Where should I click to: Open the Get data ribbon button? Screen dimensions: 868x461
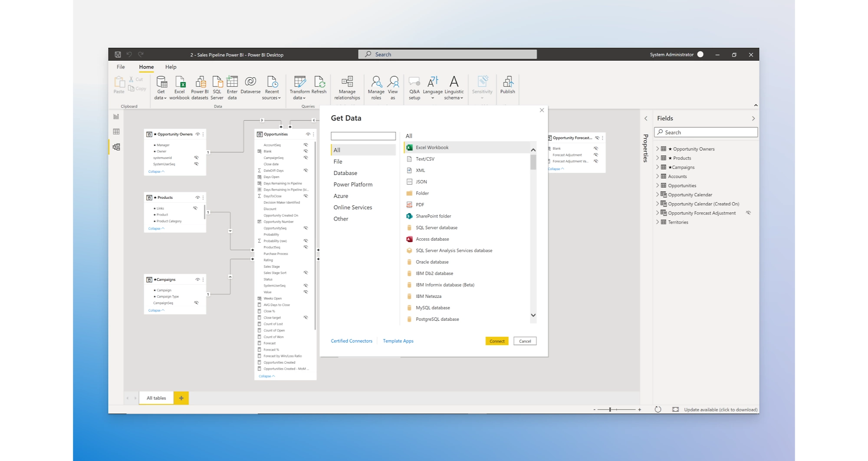coord(161,88)
